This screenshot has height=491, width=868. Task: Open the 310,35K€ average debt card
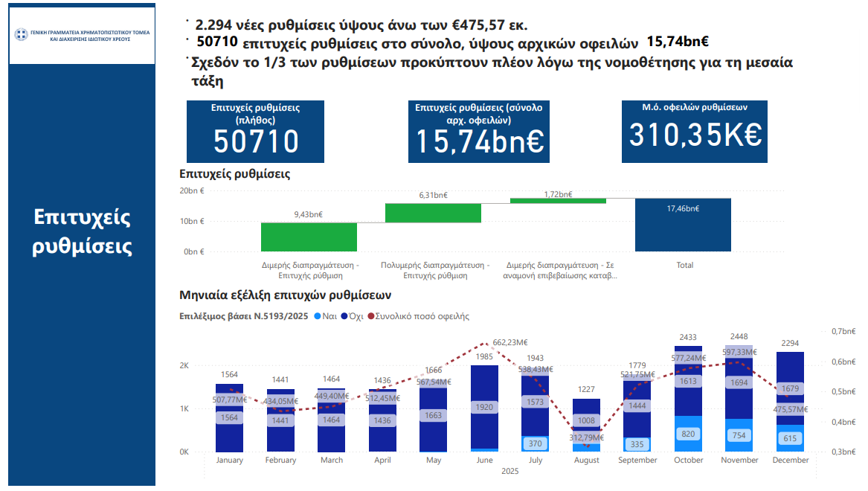(695, 132)
